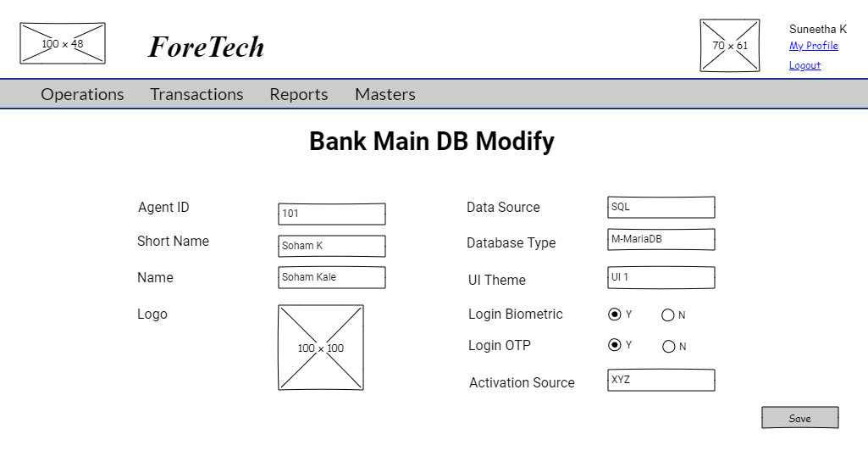Open the Transactions menu
This screenshot has height=462, width=868.
(196, 94)
